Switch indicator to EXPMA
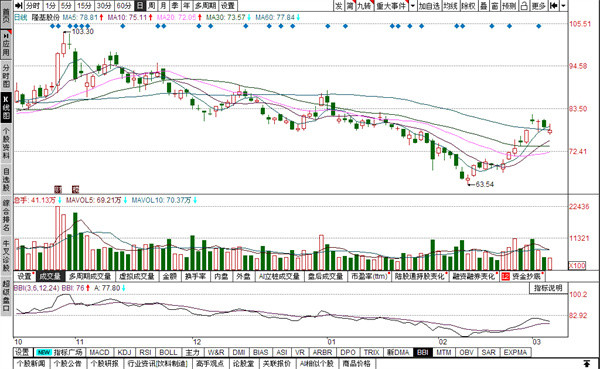Screen dimensions: 600x369 pyautogui.click(x=515, y=353)
